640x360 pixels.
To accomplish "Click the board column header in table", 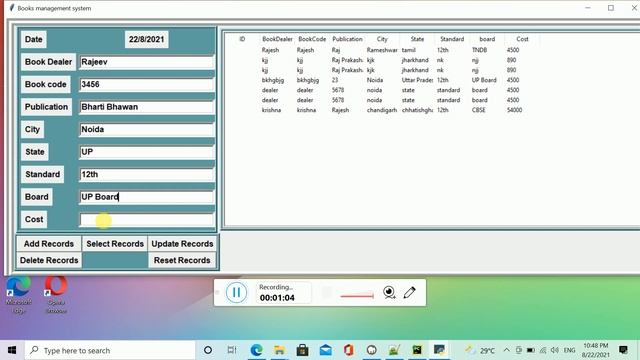I will point(487,39).
